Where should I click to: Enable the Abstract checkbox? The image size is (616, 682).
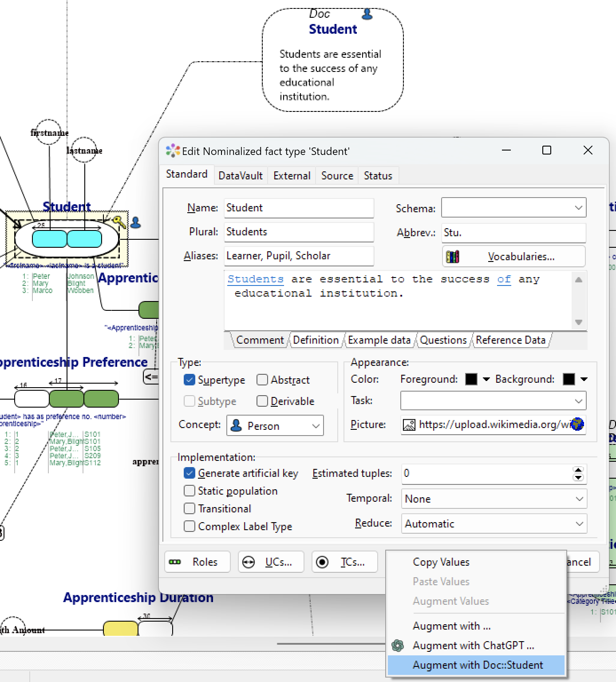262,380
